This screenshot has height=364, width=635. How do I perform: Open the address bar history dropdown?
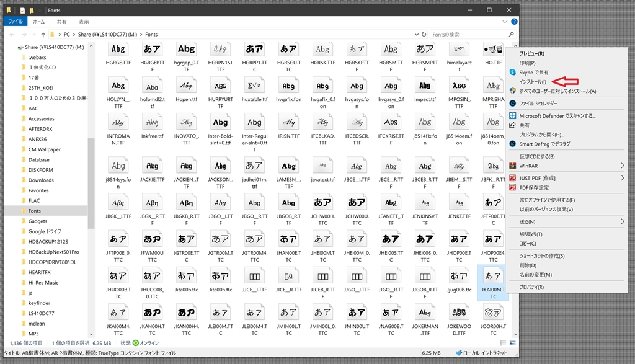[416, 35]
